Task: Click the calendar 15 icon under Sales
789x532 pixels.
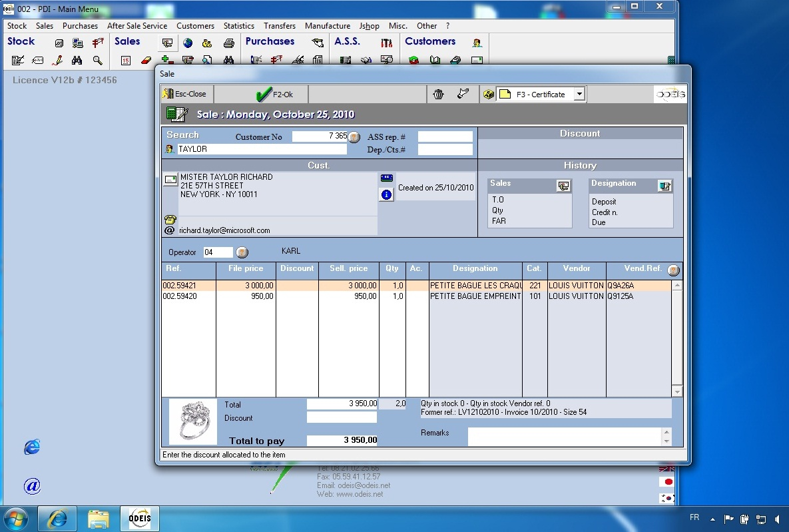Action: (x=126, y=61)
